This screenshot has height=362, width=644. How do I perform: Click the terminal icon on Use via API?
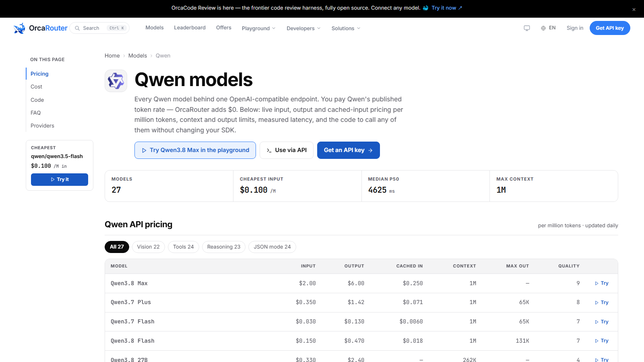[269, 150]
